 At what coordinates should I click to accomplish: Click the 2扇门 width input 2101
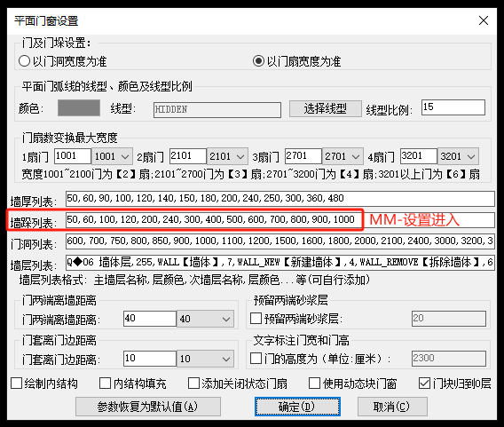point(188,156)
